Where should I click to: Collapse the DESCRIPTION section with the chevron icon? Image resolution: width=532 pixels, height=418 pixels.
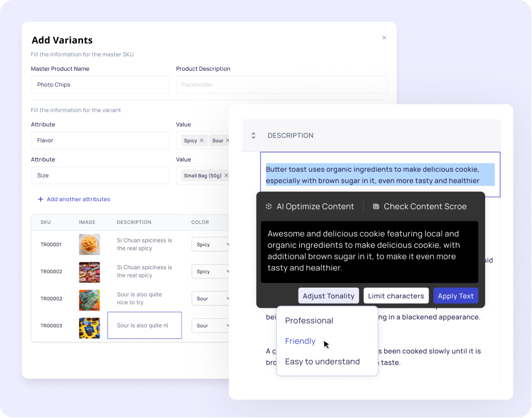tap(253, 135)
